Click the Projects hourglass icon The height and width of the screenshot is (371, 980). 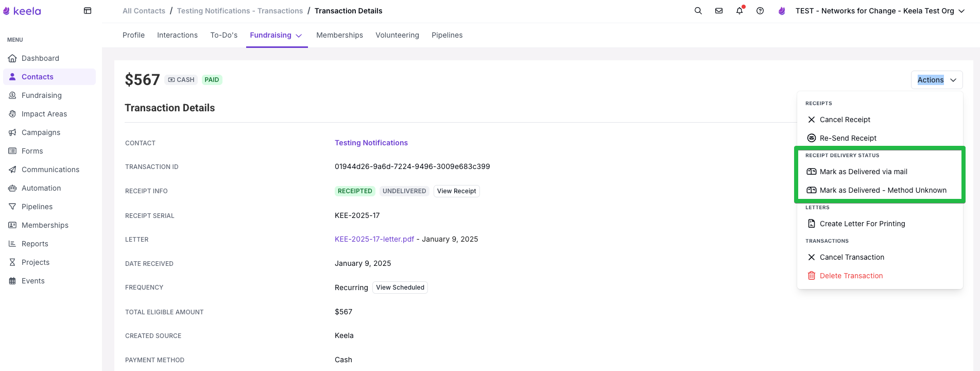click(x=12, y=262)
